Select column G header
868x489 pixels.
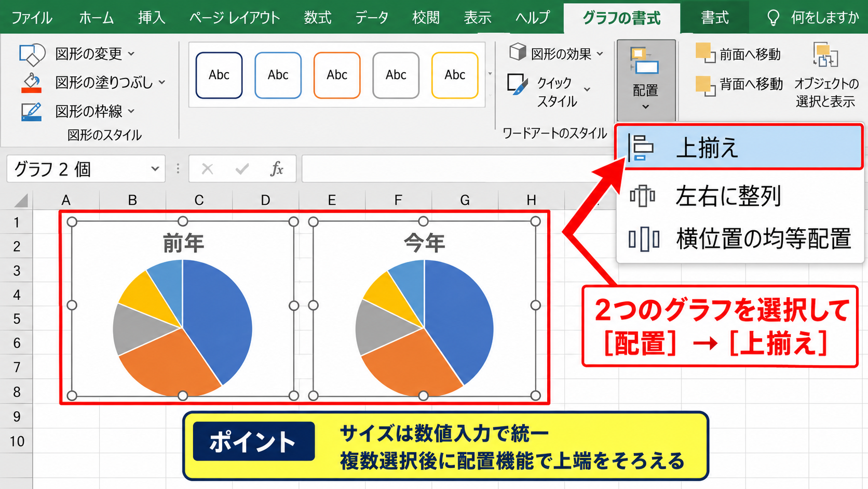point(465,200)
